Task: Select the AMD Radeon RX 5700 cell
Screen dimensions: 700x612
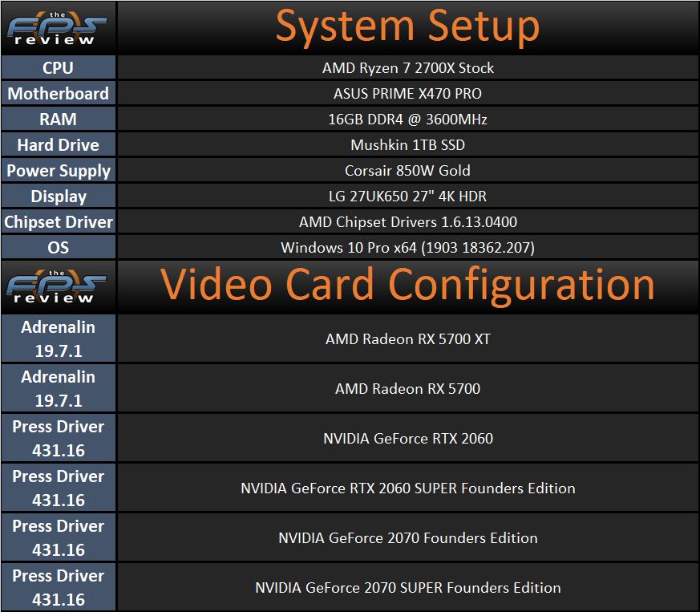Action: coord(408,388)
